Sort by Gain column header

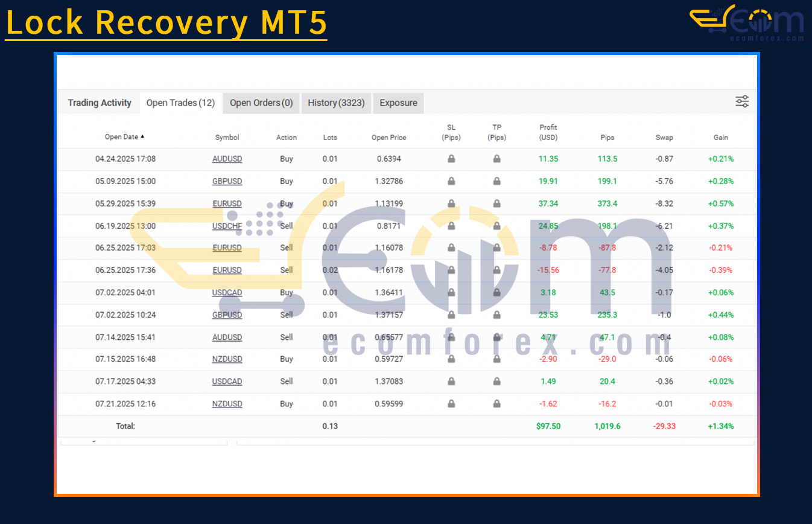[721, 138]
